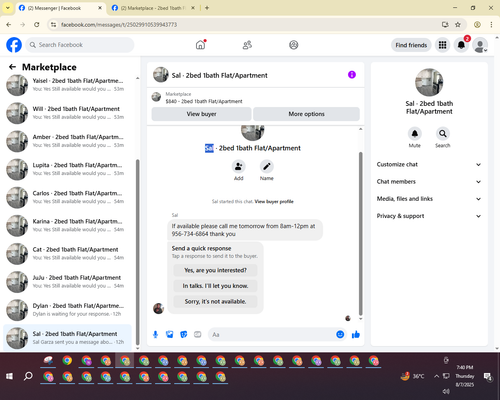Screen dimensions: 500x400
Task: Send quick response 'In talks. I'll let you know.'
Action: click(215, 286)
